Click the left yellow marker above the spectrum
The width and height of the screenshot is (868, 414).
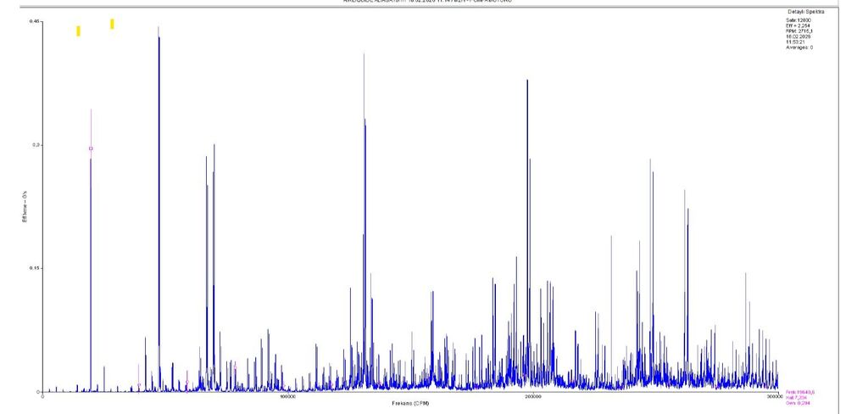coord(78,31)
